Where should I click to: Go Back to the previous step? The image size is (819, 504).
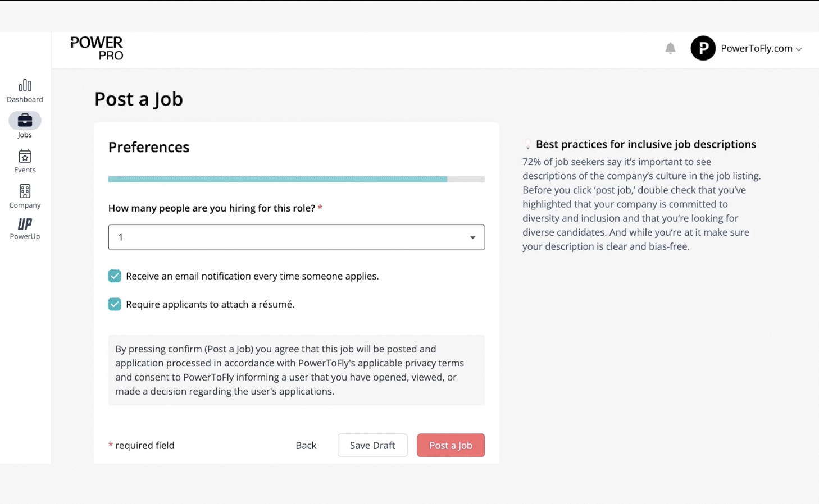pos(306,445)
